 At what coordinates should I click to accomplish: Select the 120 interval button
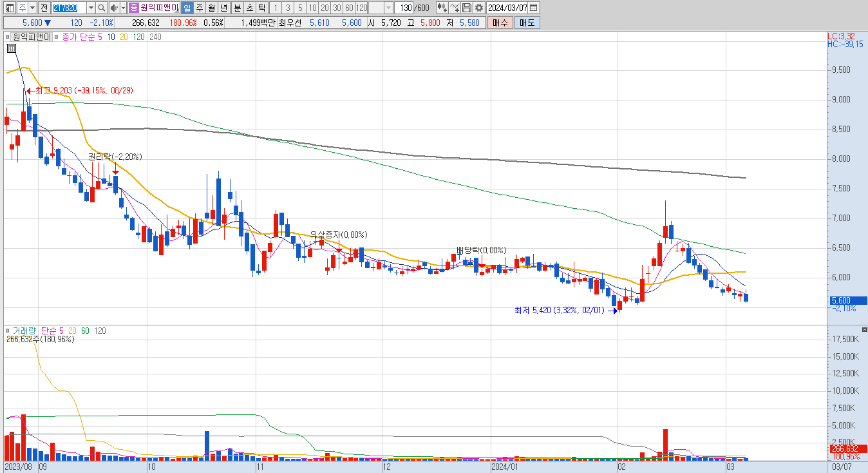(x=361, y=8)
